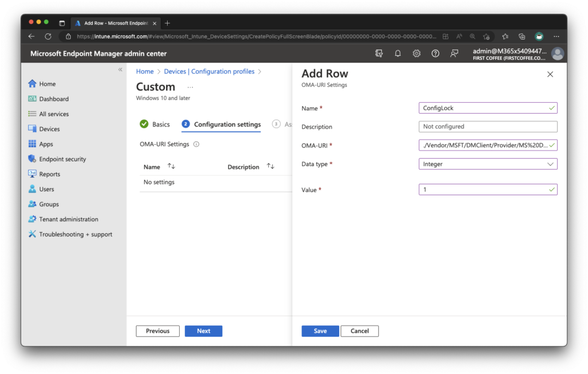This screenshot has height=374, width=588.
Task: Click the Troubleshooting + support icon
Action: (32, 234)
